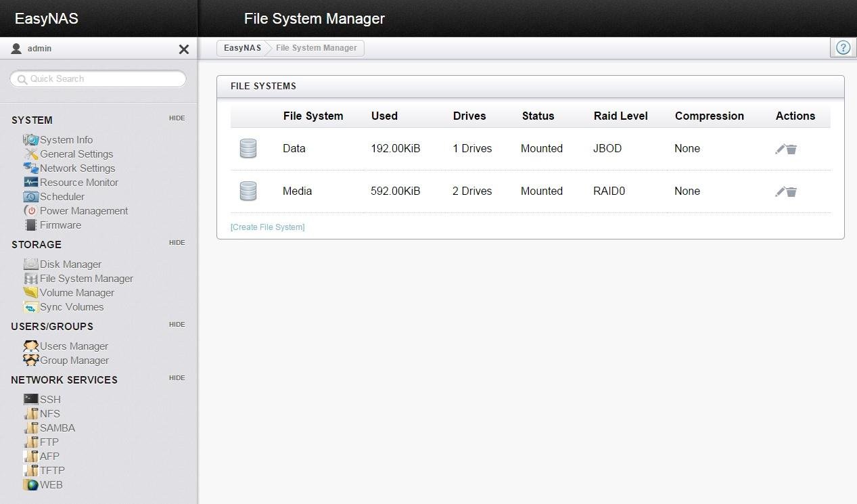The height and width of the screenshot is (504, 857).
Task: Click the Users Manager icon
Action: (31, 346)
